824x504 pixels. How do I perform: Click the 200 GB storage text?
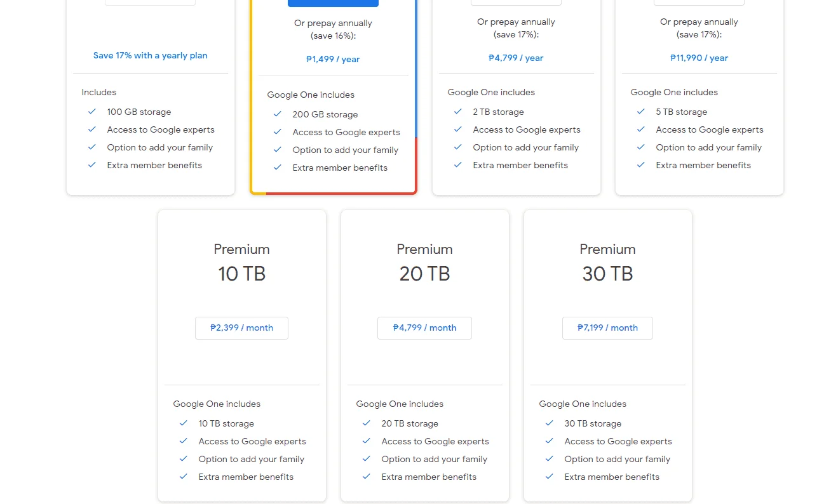325,114
